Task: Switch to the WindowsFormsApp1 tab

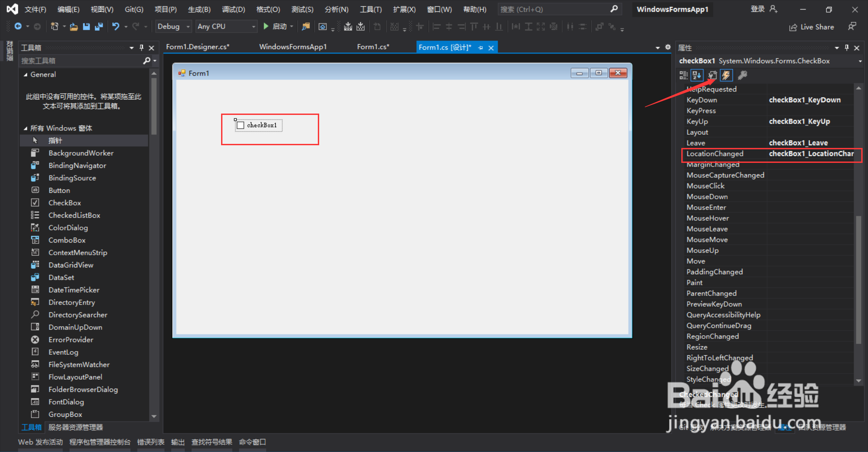Action: point(293,47)
